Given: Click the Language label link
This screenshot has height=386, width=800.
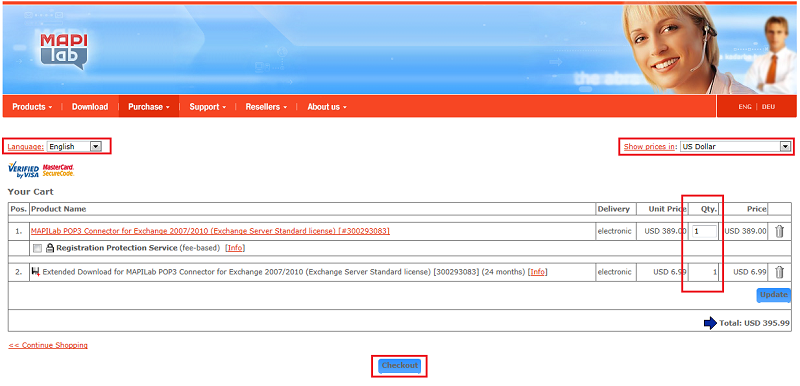Looking at the screenshot, I should click(x=26, y=146).
